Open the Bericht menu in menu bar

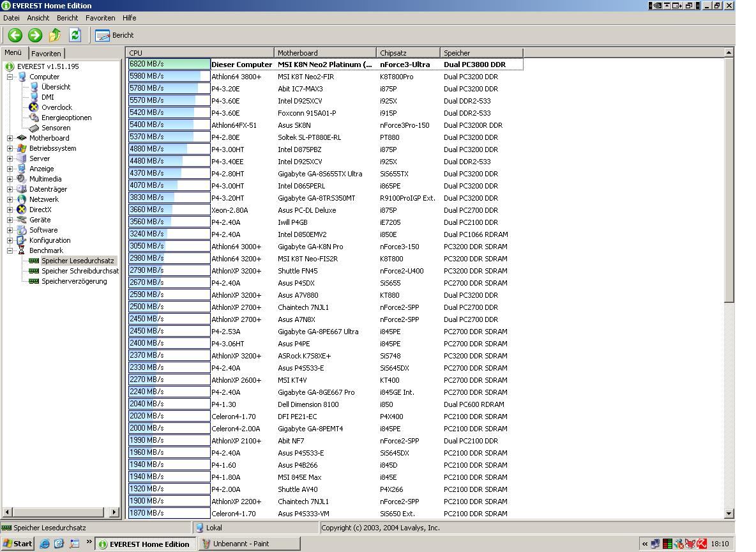tap(67, 18)
